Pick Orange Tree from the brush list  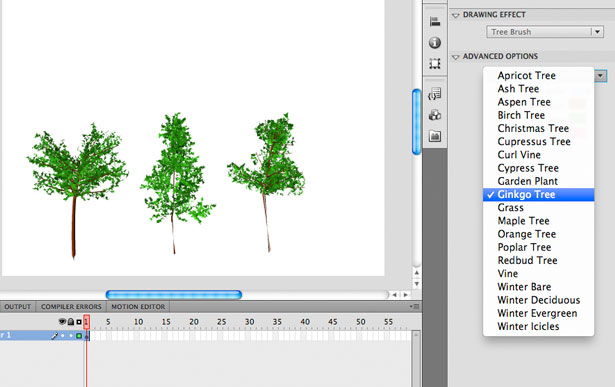(539, 234)
